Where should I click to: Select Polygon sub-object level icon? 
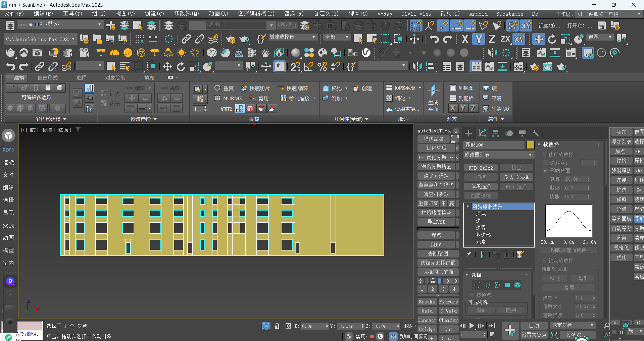(x=507, y=285)
